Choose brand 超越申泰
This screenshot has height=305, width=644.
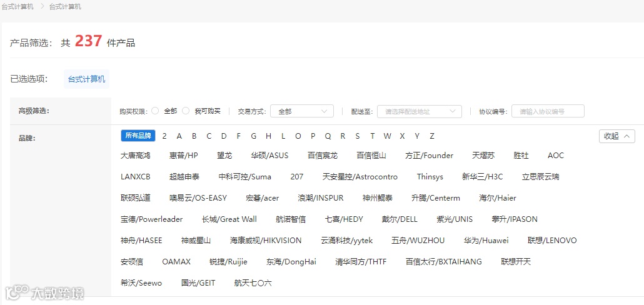(x=184, y=177)
